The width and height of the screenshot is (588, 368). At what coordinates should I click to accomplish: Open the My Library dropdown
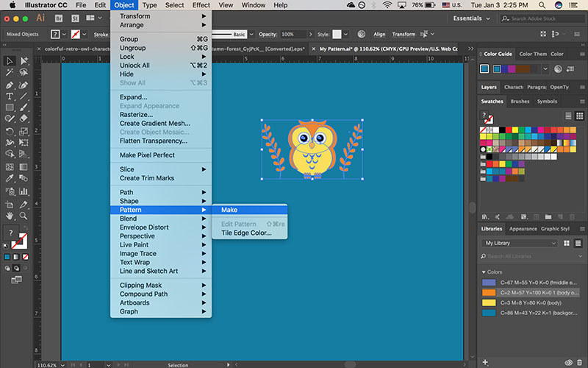click(x=519, y=244)
